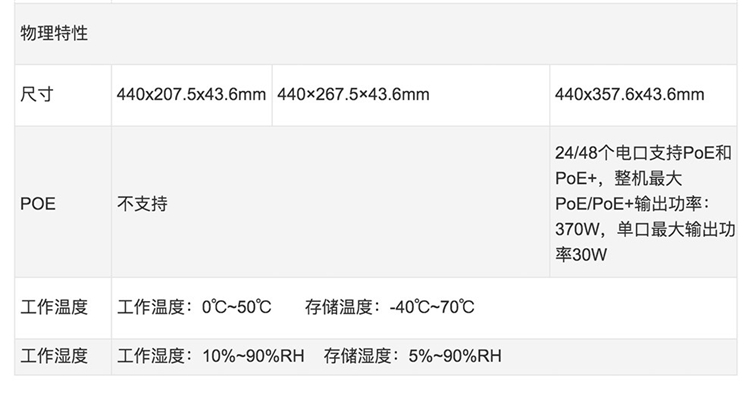The image size is (750, 394).
Task: Click the 存储湿度 5%~90%RH value
Action: (x=413, y=356)
